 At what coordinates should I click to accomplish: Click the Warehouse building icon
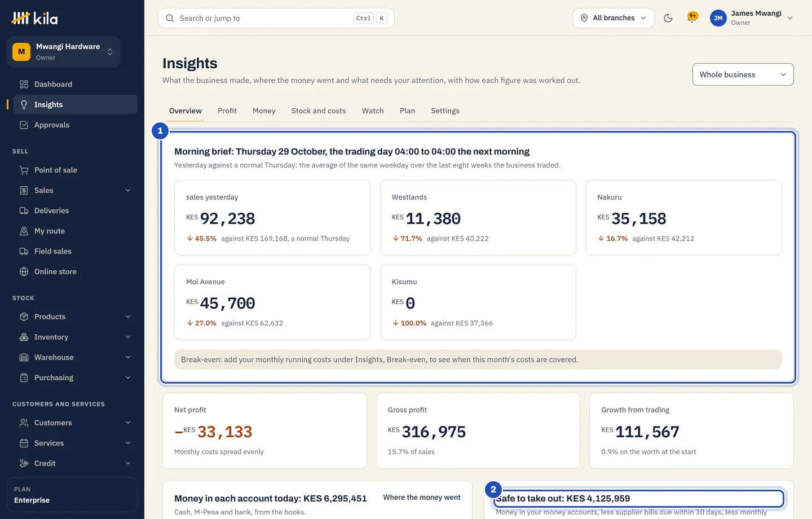[24, 357]
